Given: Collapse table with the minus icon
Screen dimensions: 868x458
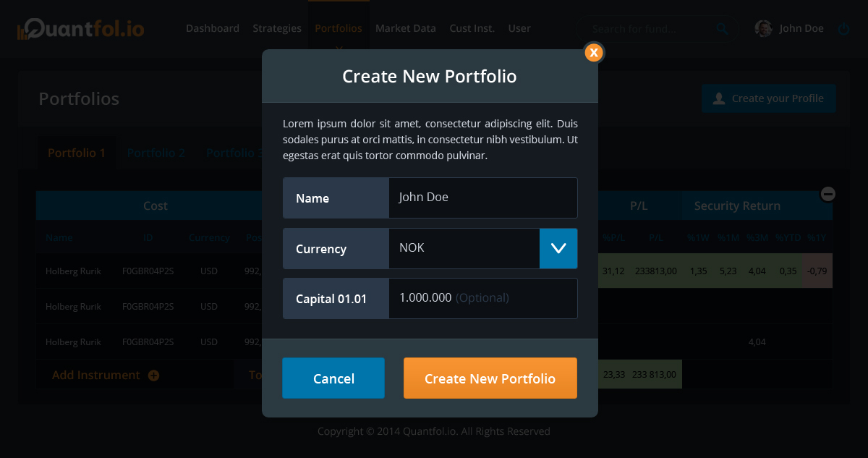Looking at the screenshot, I should click(x=828, y=194).
